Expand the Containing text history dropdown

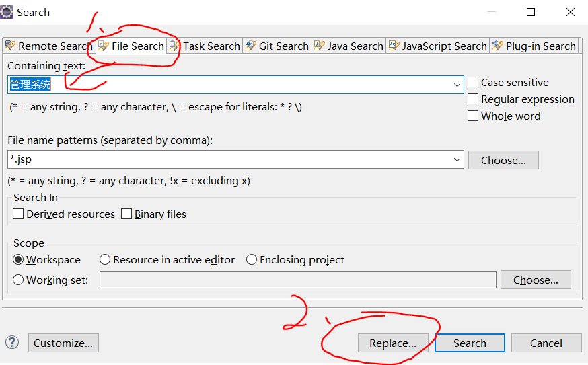(x=457, y=85)
